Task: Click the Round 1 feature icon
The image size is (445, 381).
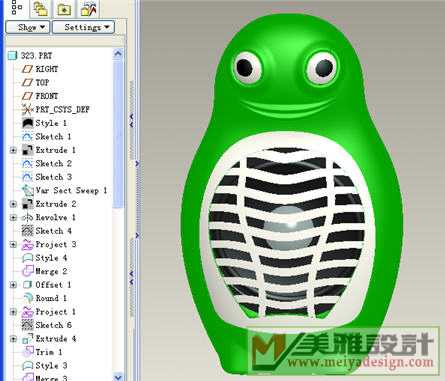Action: point(27,298)
